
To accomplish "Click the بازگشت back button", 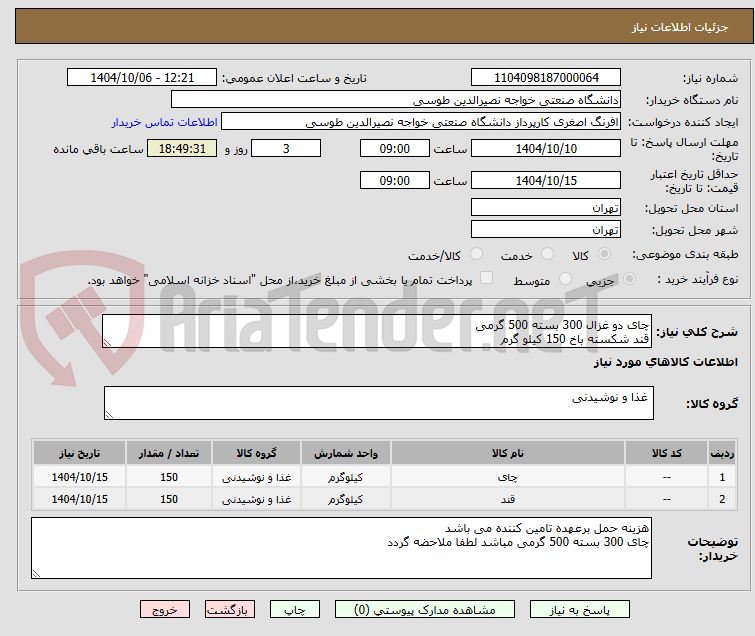I will (x=230, y=610).
